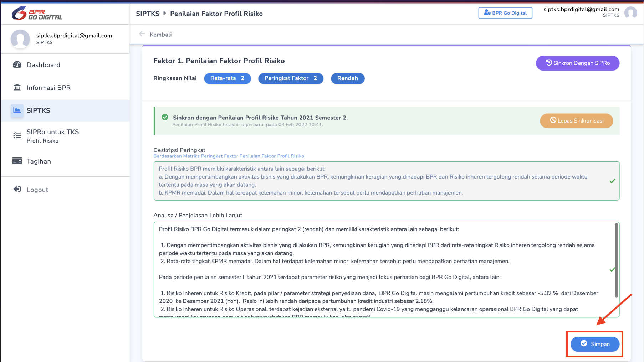
Task: Click 'Ringkasan Nilai' label
Action: point(175,78)
